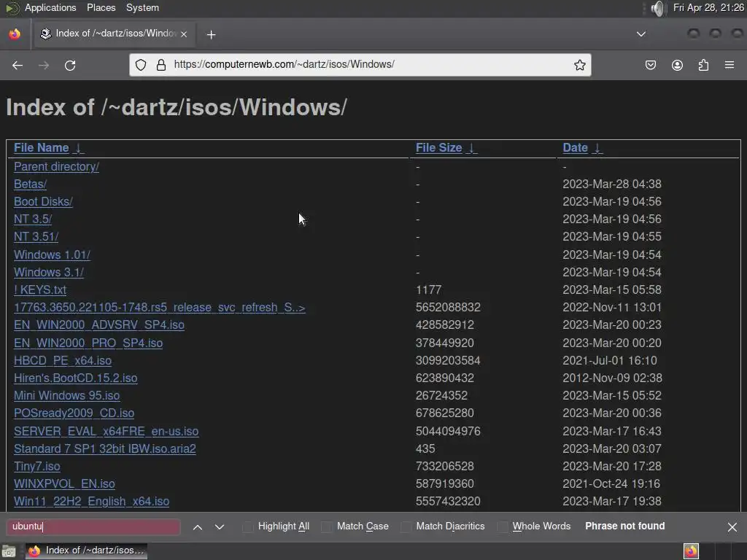The image size is (747, 560).
Task: Open the extensions puzzle icon
Action: [703, 65]
